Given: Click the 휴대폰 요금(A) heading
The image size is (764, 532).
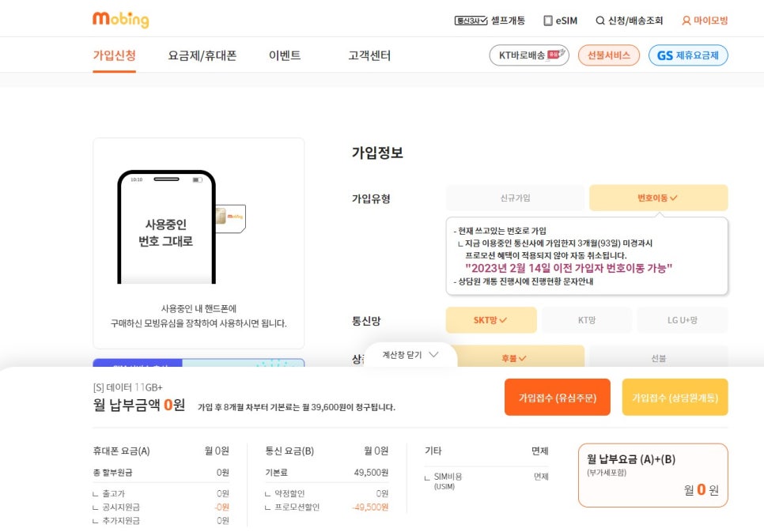Looking at the screenshot, I should [x=121, y=451].
